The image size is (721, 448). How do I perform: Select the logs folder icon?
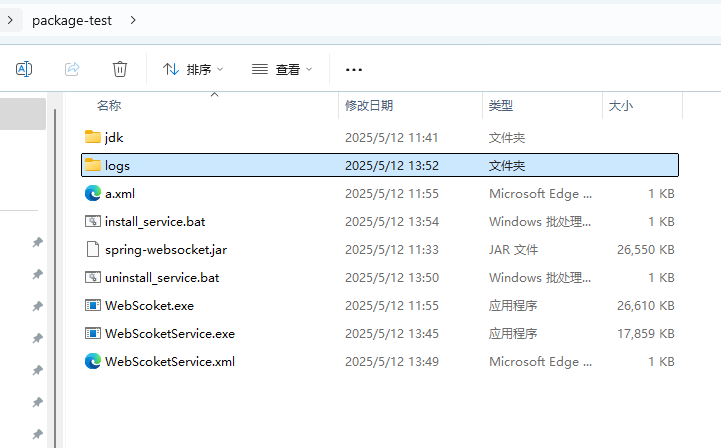[93, 165]
